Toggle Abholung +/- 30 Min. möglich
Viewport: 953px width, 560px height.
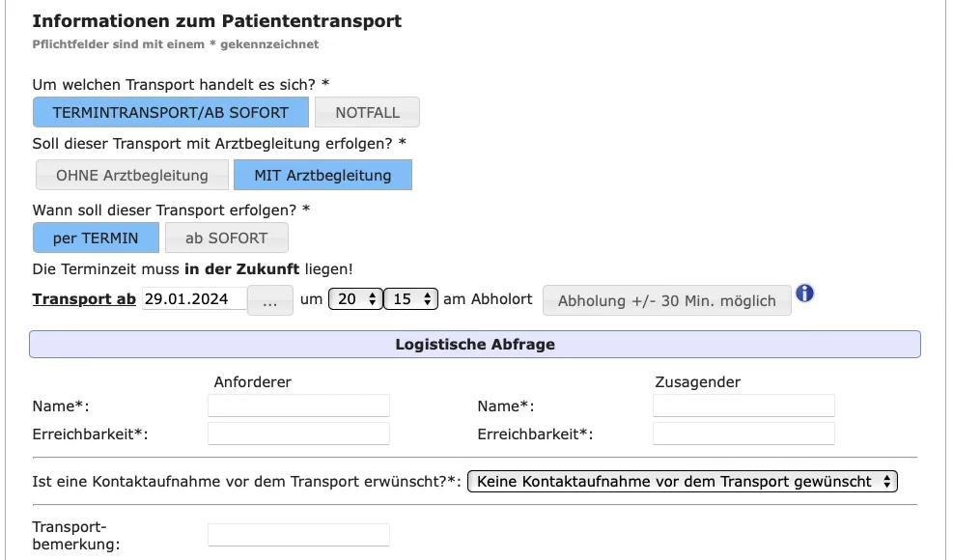tap(666, 300)
